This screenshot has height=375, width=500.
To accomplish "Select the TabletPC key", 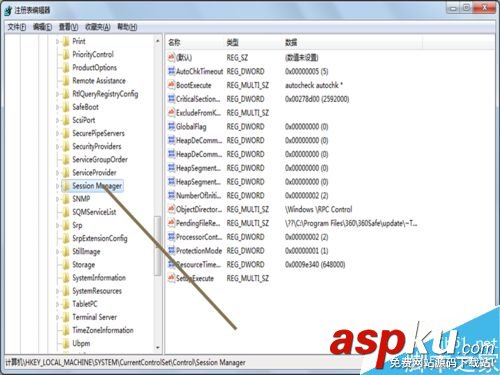I will click(85, 304).
